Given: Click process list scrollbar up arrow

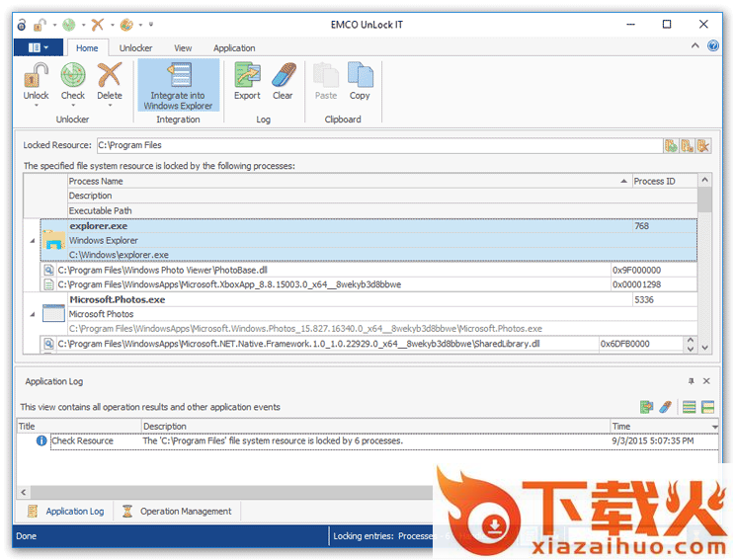Looking at the screenshot, I should 704,180.
